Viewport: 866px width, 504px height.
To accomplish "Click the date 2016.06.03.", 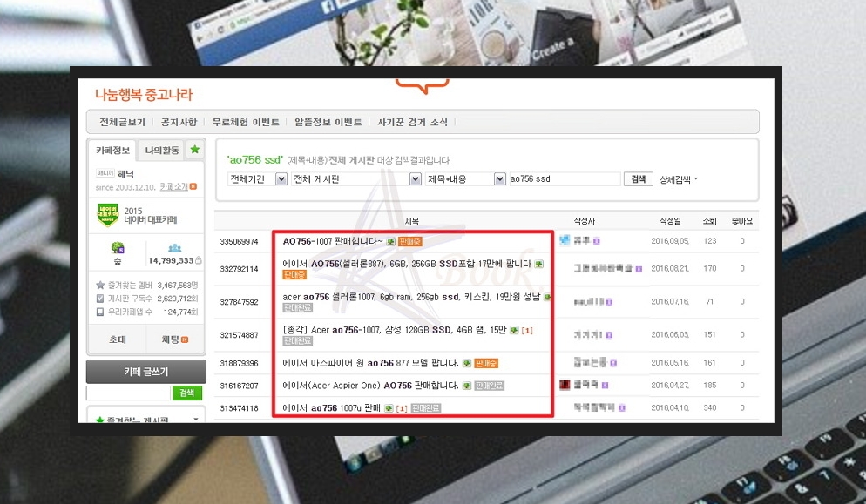I will [x=670, y=334].
